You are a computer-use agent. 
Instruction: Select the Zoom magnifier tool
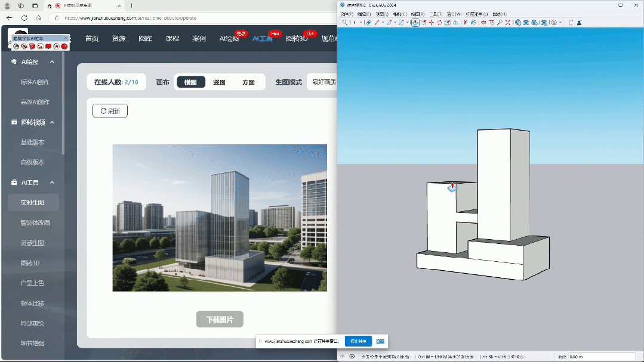tap(500, 23)
